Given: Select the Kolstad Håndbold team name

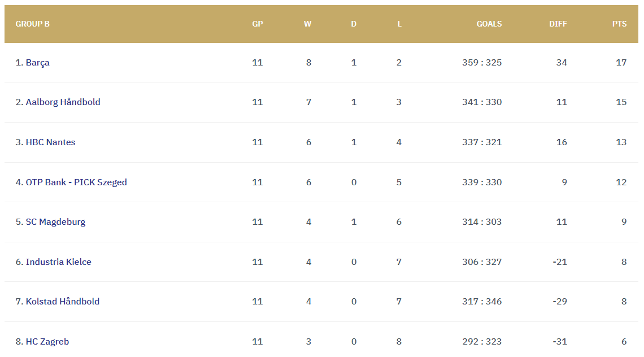Looking at the screenshot, I should (x=62, y=302).
